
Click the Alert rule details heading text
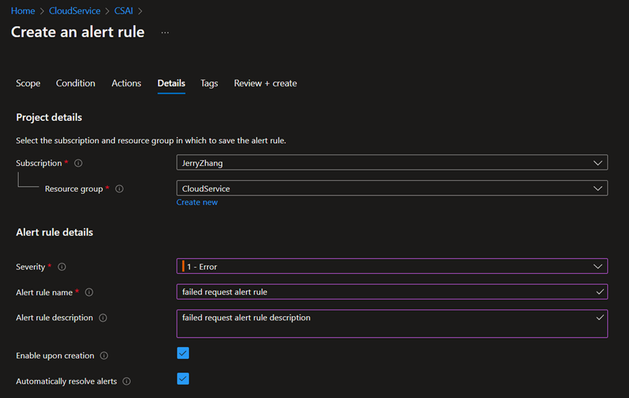tap(55, 233)
